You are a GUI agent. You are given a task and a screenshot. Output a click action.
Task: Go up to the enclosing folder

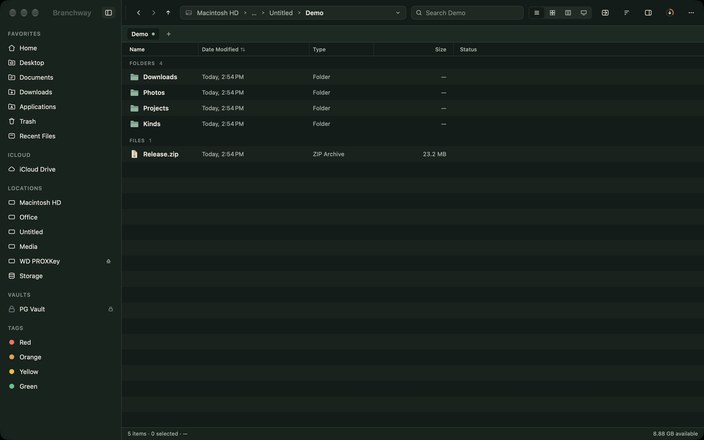168,13
